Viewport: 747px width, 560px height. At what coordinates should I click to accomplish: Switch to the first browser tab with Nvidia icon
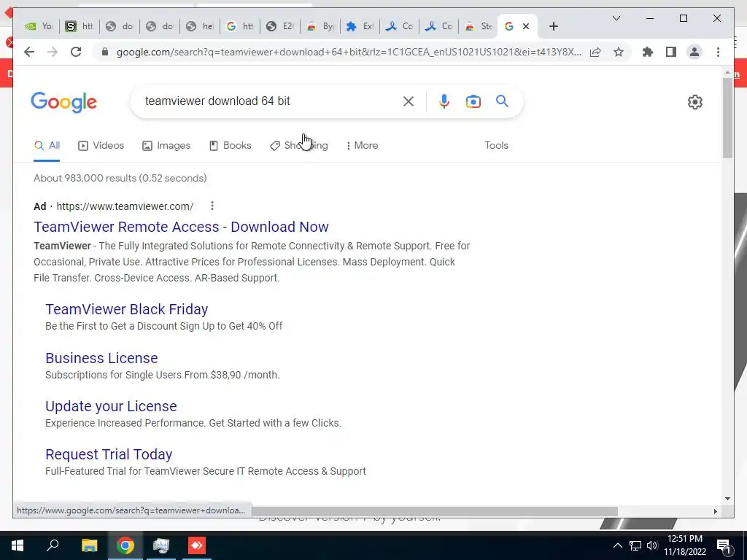[39, 26]
